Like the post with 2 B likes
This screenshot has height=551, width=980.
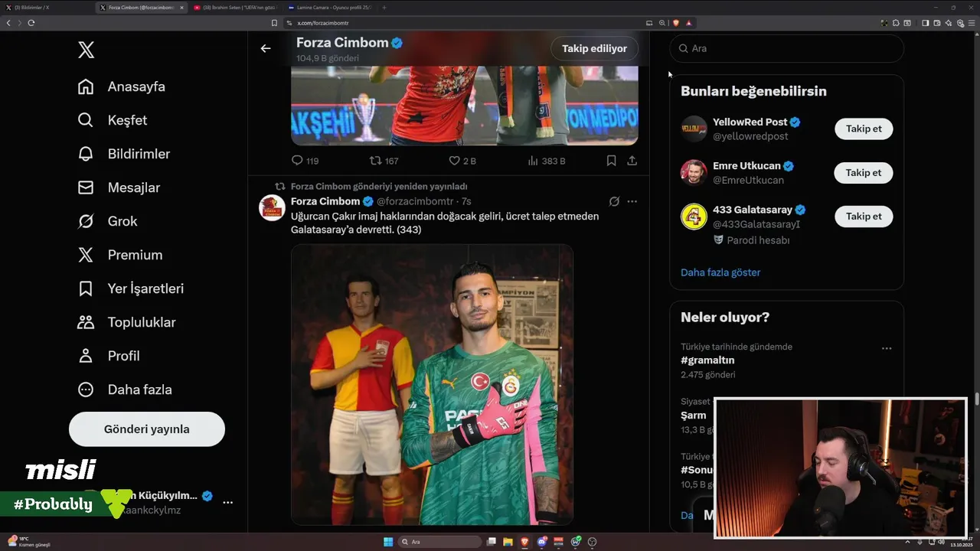(x=454, y=161)
